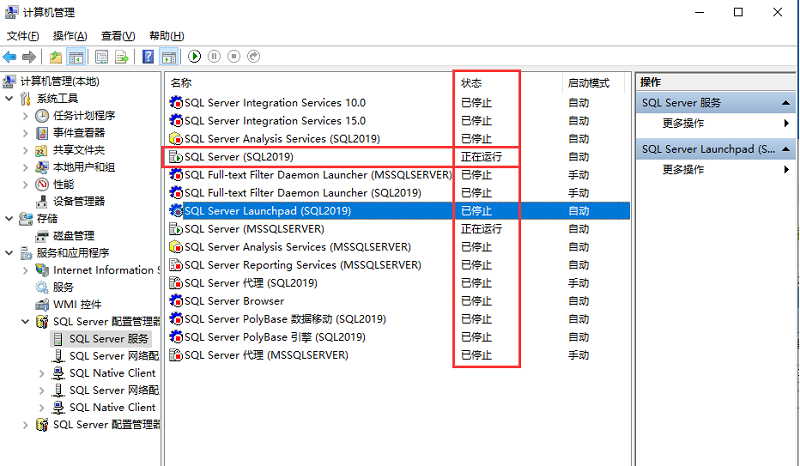Click the 任务计划程序 clock icon
The image size is (800, 466).
point(42,115)
